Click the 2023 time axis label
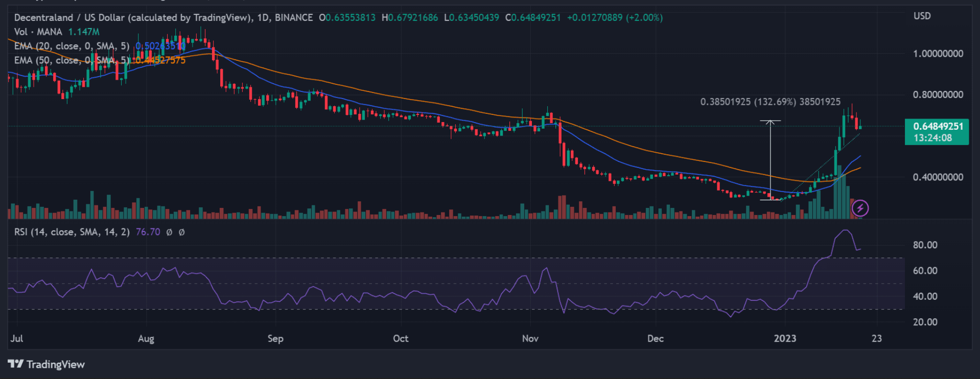The width and height of the screenshot is (980, 379). 785,338
